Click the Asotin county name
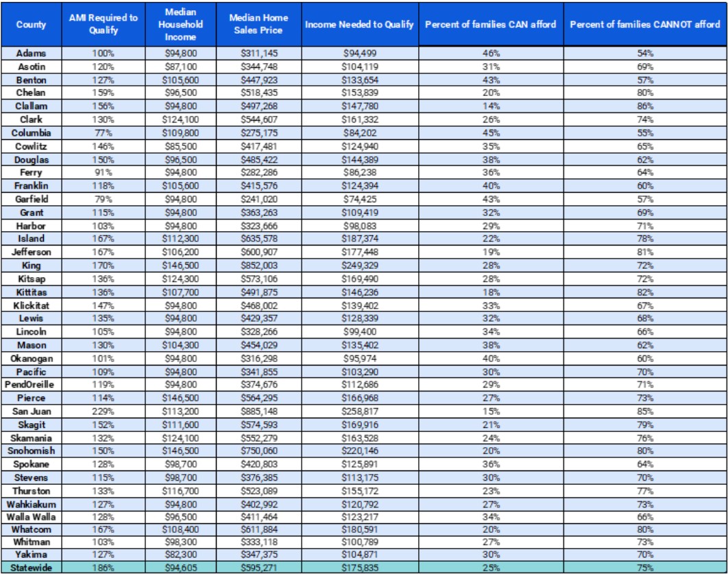Screen dimensions: 728x574 coord(31,67)
